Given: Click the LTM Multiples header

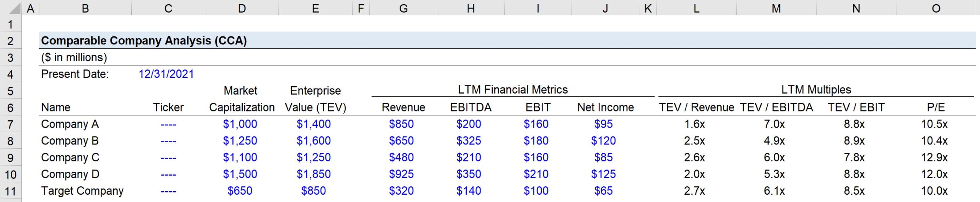Looking at the screenshot, I should click(816, 90).
